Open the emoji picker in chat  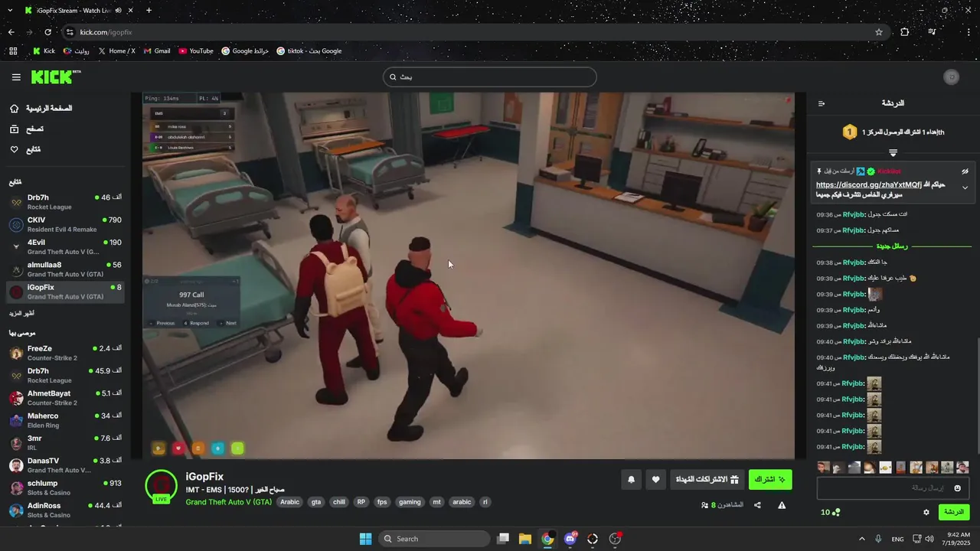957,488
